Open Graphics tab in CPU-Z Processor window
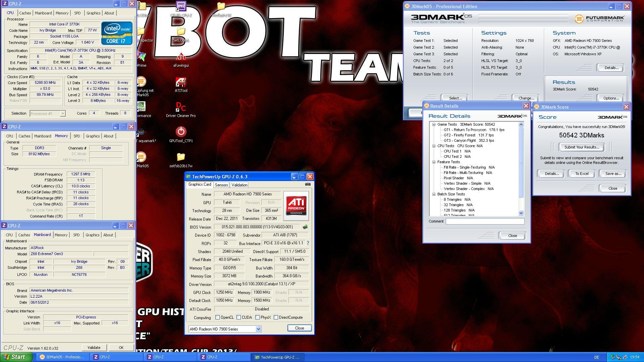644x362 pixels. click(93, 13)
